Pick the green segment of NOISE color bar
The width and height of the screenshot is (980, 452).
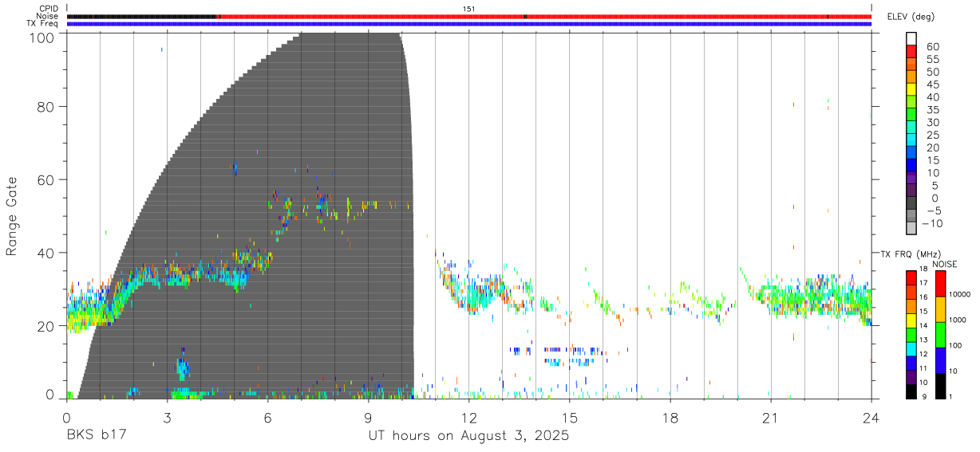click(x=939, y=335)
